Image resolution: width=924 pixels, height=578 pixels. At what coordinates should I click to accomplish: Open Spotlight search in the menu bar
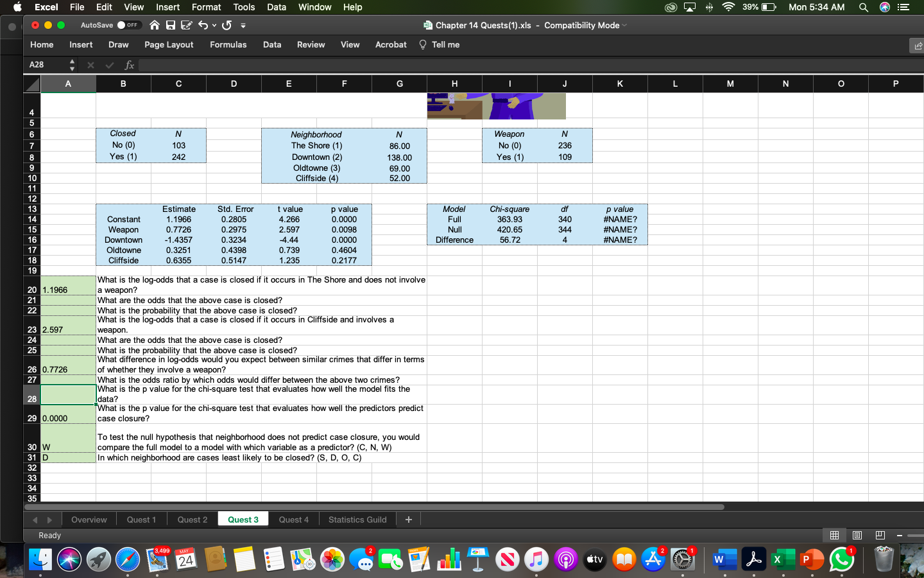pos(864,7)
